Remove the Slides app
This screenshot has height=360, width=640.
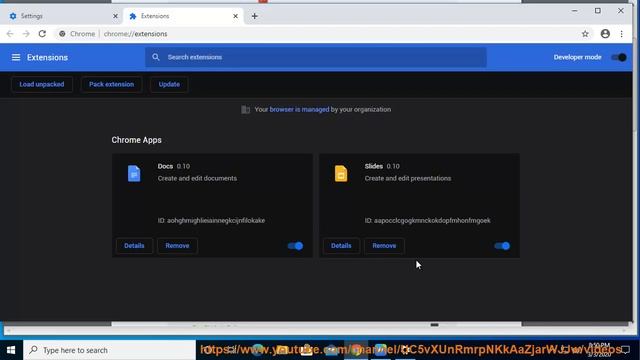coord(384,246)
